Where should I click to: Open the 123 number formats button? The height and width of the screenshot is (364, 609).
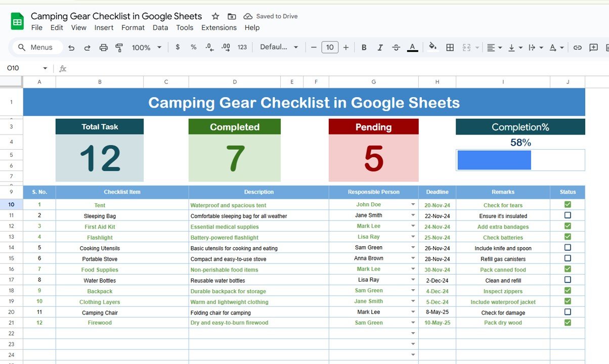[x=242, y=47]
